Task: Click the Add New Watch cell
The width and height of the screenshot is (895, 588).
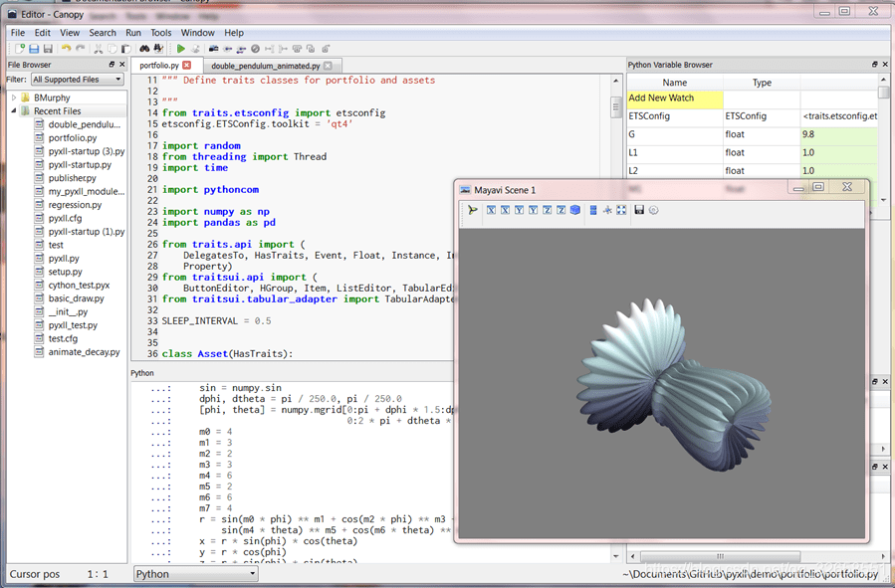Action: click(675, 98)
